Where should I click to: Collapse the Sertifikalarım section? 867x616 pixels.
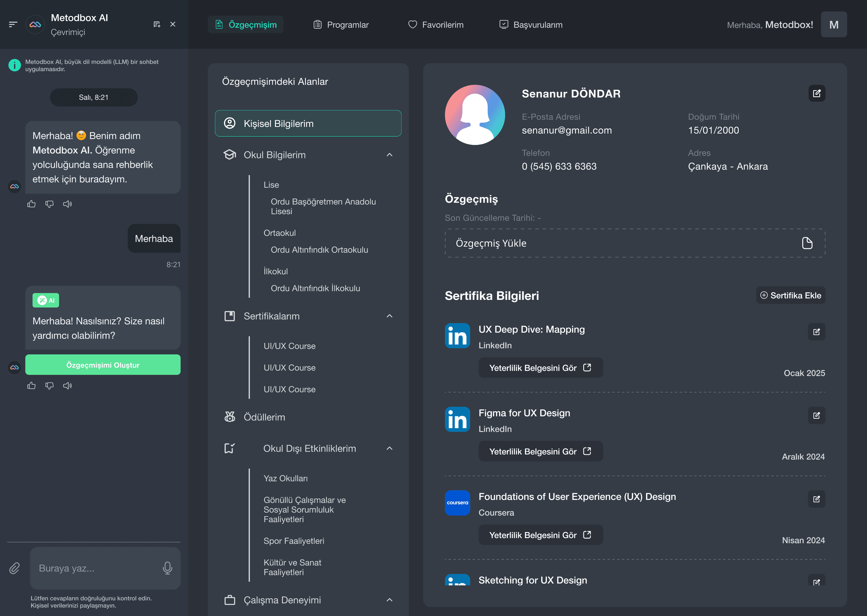(389, 316)
